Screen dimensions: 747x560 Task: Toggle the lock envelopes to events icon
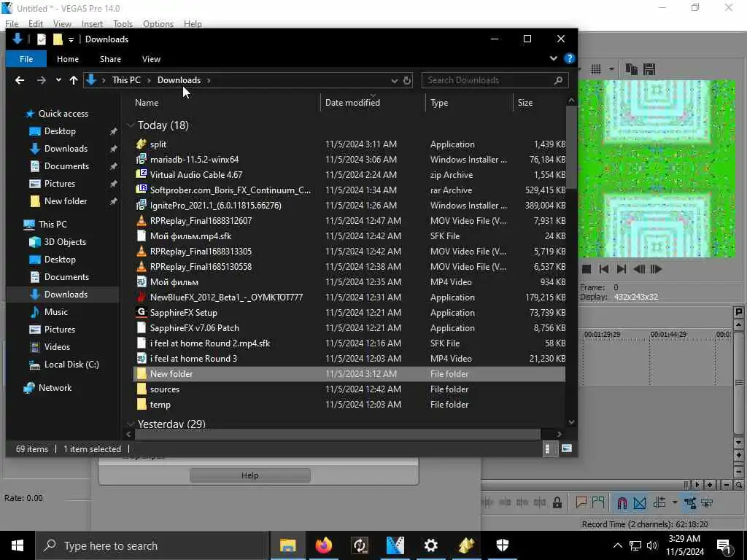(x=557, y=503)
